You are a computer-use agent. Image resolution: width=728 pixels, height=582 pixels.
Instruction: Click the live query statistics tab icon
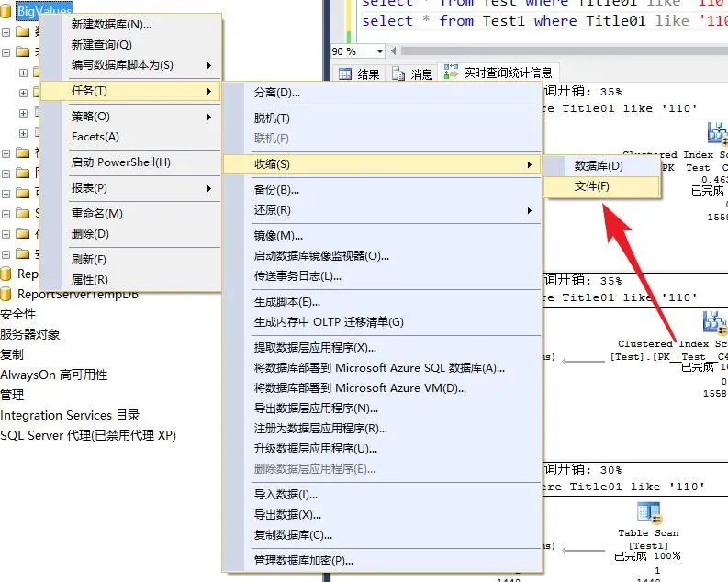coord(451,73)
